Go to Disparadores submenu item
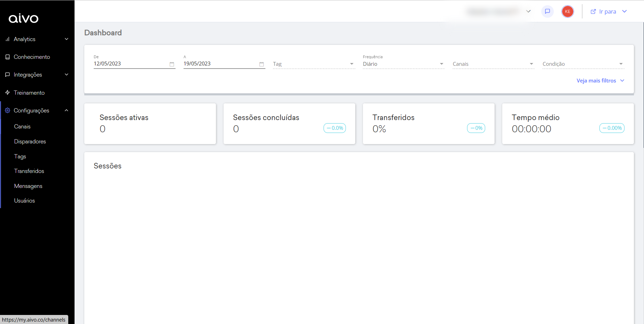Screen dimensions: 644x324 30,142
